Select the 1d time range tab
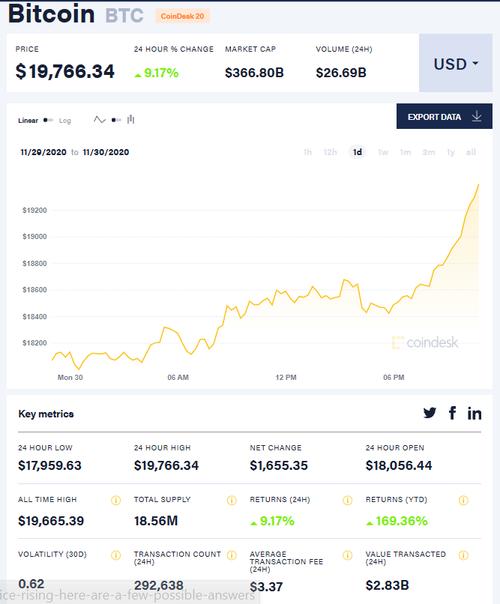This screenshot has height=604, width=500. (x=357, y=152)
